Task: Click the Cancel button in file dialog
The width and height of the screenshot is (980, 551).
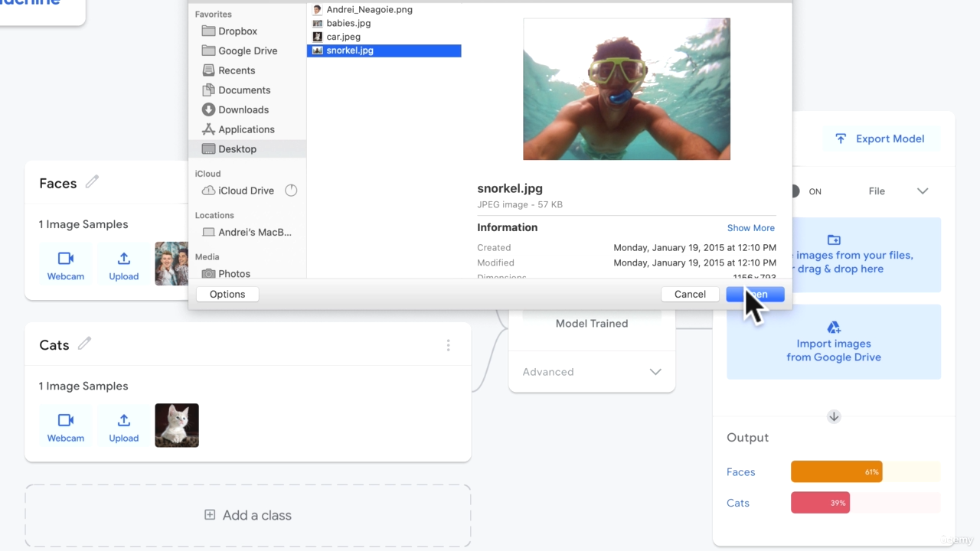Action: click(x=690, y=294)
